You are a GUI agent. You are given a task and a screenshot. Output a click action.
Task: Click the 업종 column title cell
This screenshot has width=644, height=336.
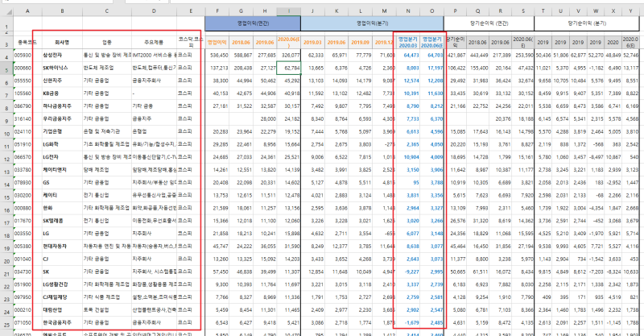107,42
